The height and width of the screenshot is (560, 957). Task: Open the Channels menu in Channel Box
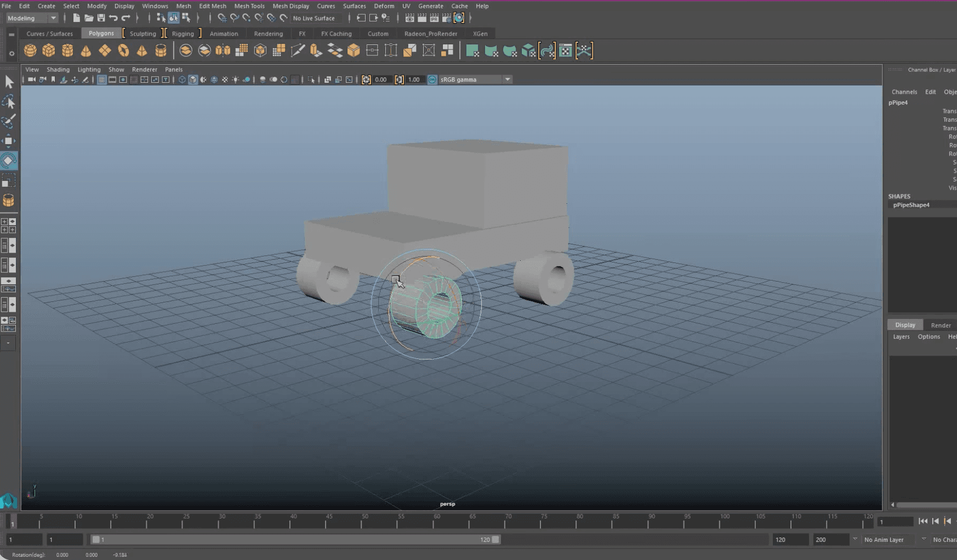click(x=904, y=92)
